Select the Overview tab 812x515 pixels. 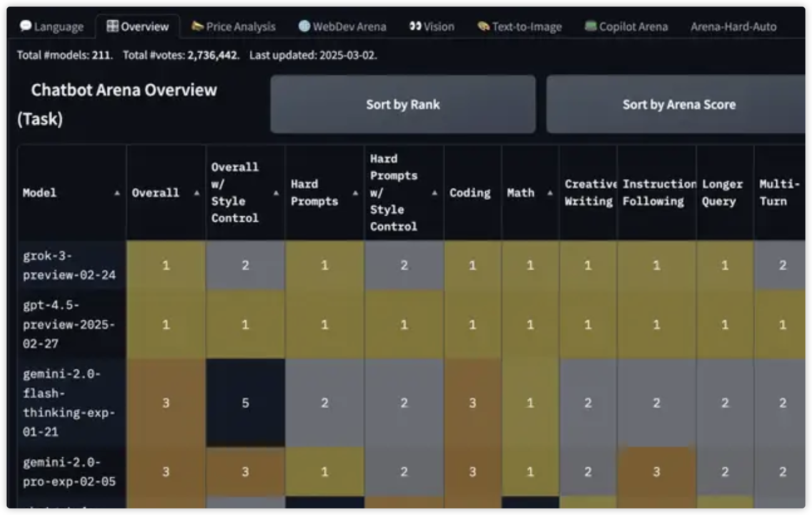(x=138, y=26)
